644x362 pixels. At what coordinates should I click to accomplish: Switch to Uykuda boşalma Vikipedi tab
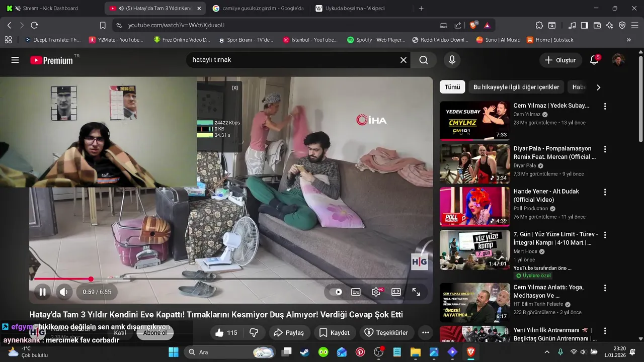[x=360, y=8]
